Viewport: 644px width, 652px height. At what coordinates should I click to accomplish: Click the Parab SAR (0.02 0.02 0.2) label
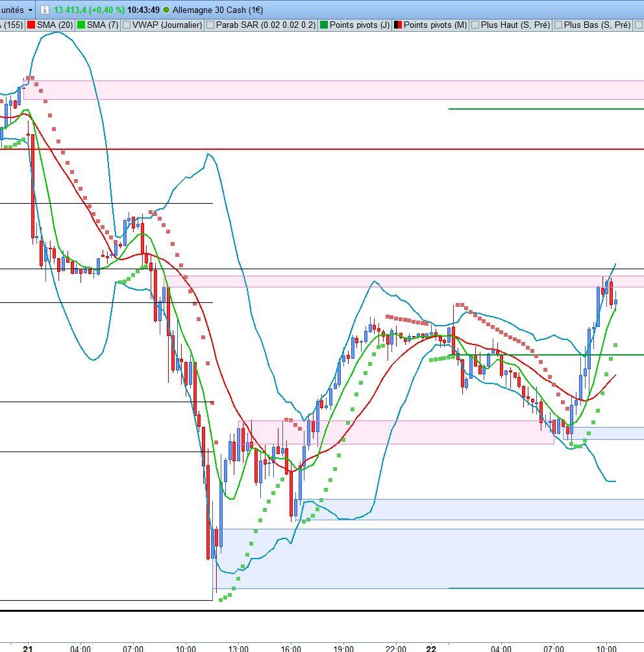pos(266,25)
